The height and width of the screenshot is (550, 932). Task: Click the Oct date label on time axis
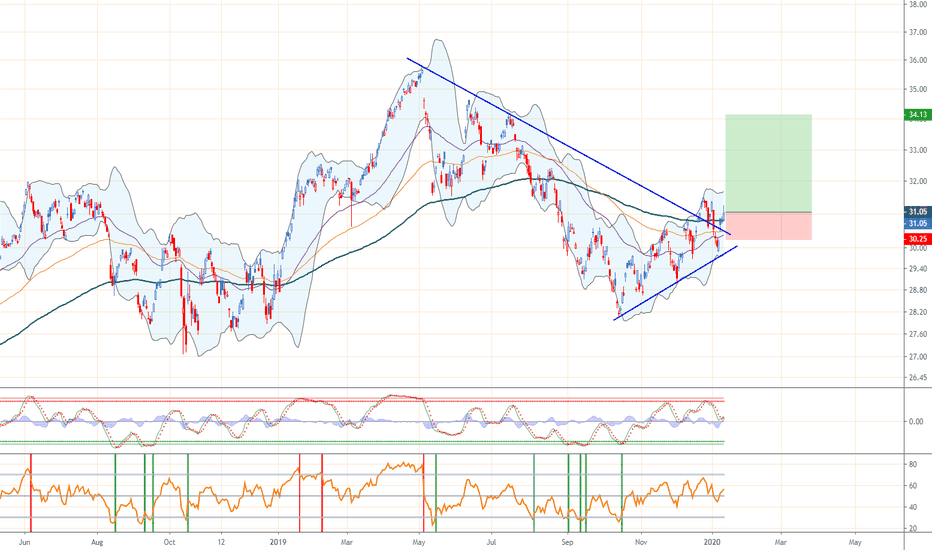169,542
